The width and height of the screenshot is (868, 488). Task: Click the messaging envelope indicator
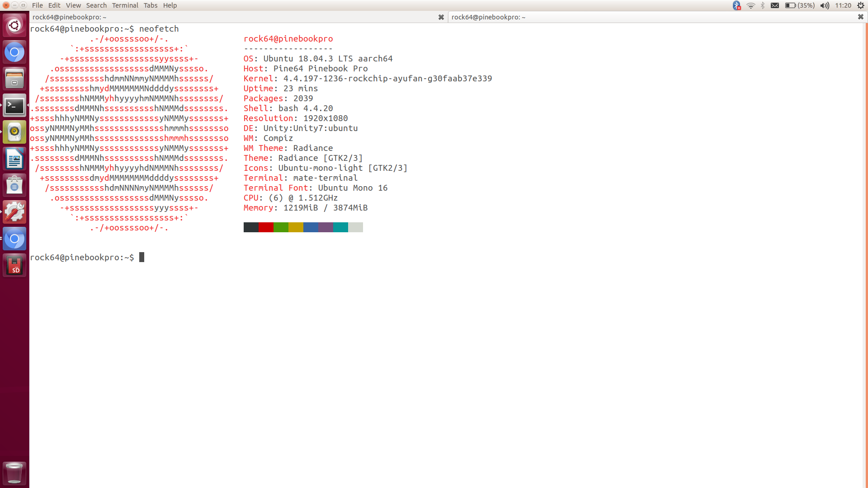775,5
